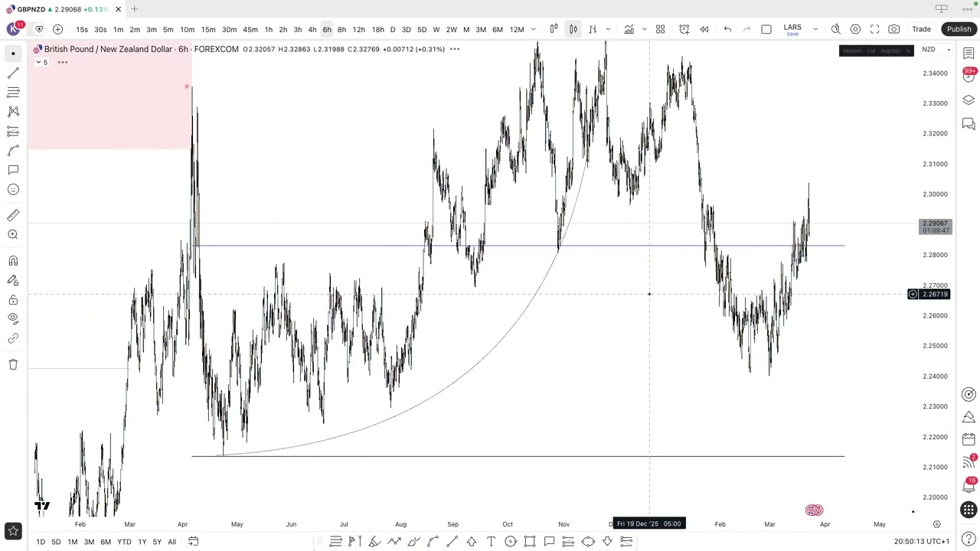
Task: Switch to the 12h timeframe
Action: click(358, 29)
